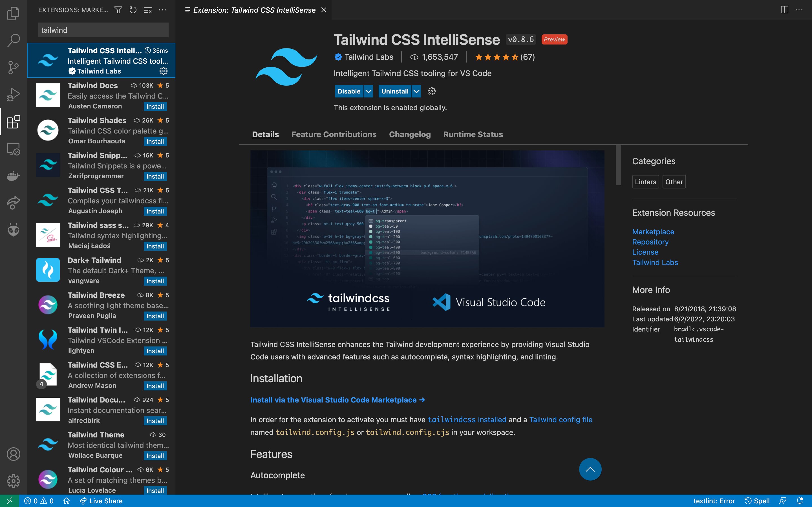Image resolution: width=812 pixels, height=507 pixels.
Task: Switch to the Changelog tab
Action: click(410, 134)
